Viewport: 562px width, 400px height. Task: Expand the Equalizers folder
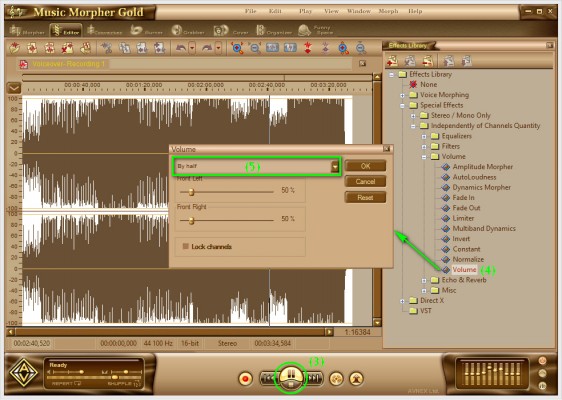click(x=424, y=137)
